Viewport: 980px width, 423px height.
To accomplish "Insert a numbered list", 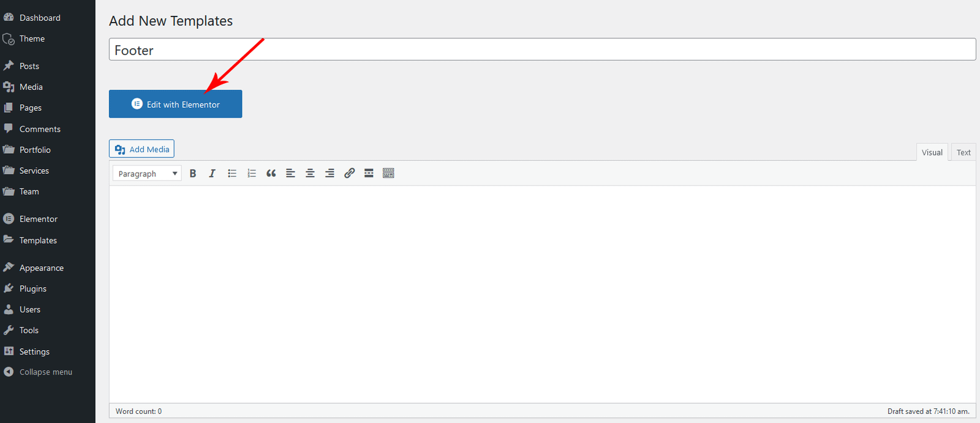I will click(252, 173).
